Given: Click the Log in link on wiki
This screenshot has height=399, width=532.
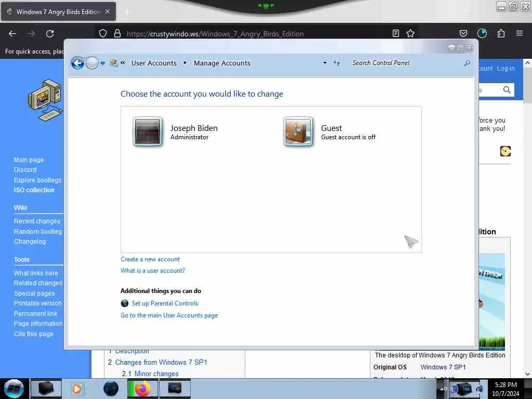Looking at the screenshot, I should (506, 69).
